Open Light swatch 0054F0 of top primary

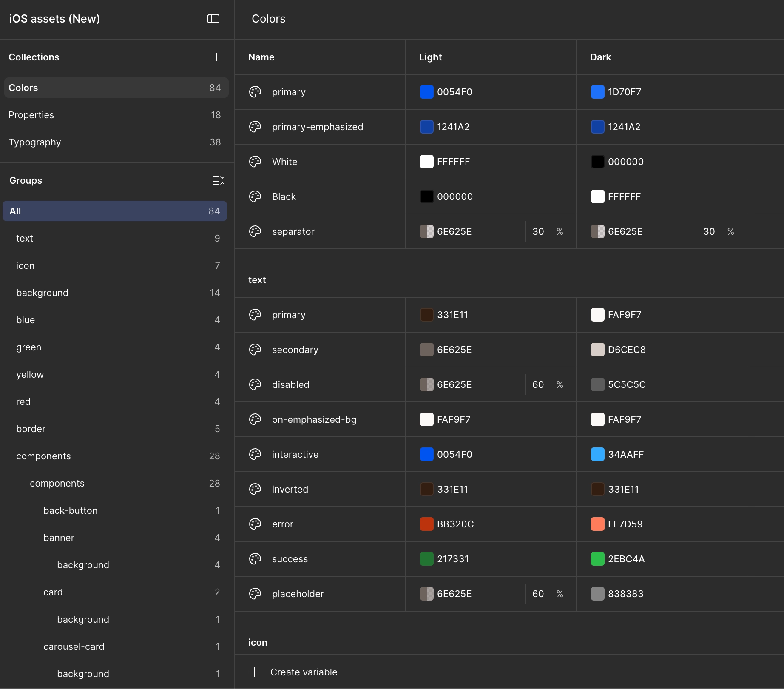tap(427, 92)
